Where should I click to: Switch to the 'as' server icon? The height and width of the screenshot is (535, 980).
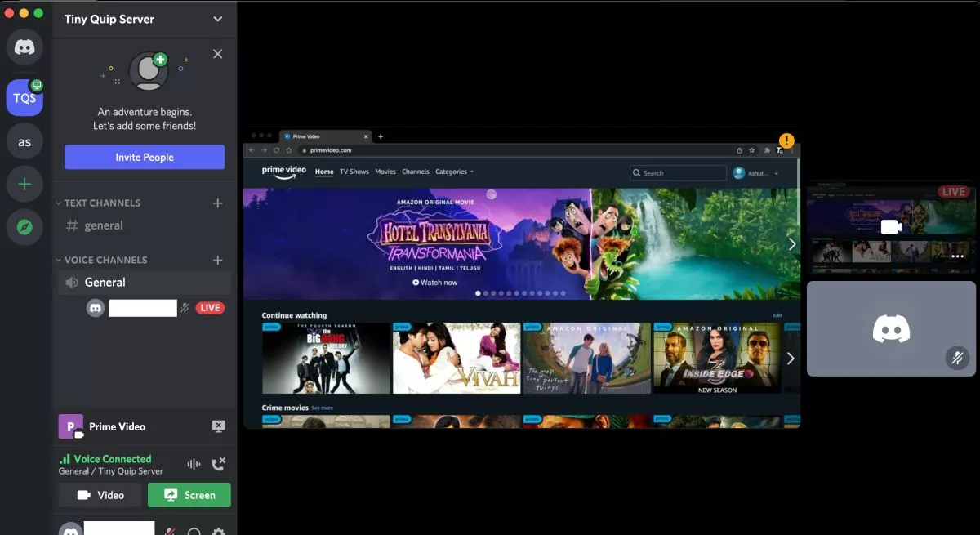(24, 142)
